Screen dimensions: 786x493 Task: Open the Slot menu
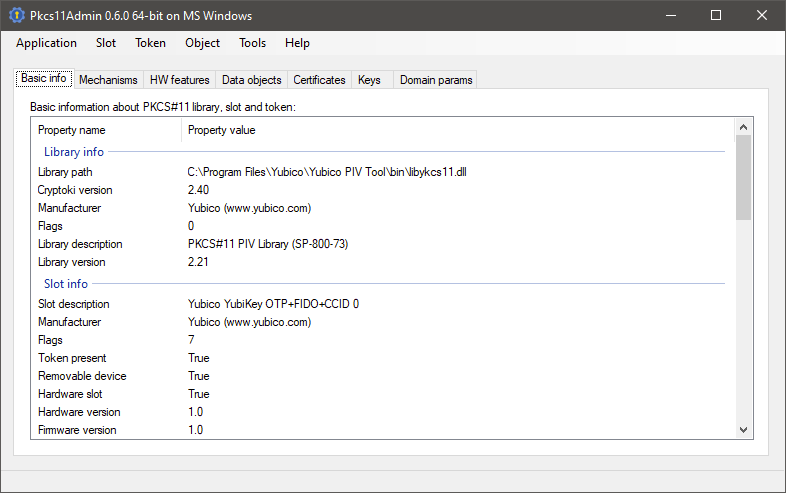tap(106, 43)
